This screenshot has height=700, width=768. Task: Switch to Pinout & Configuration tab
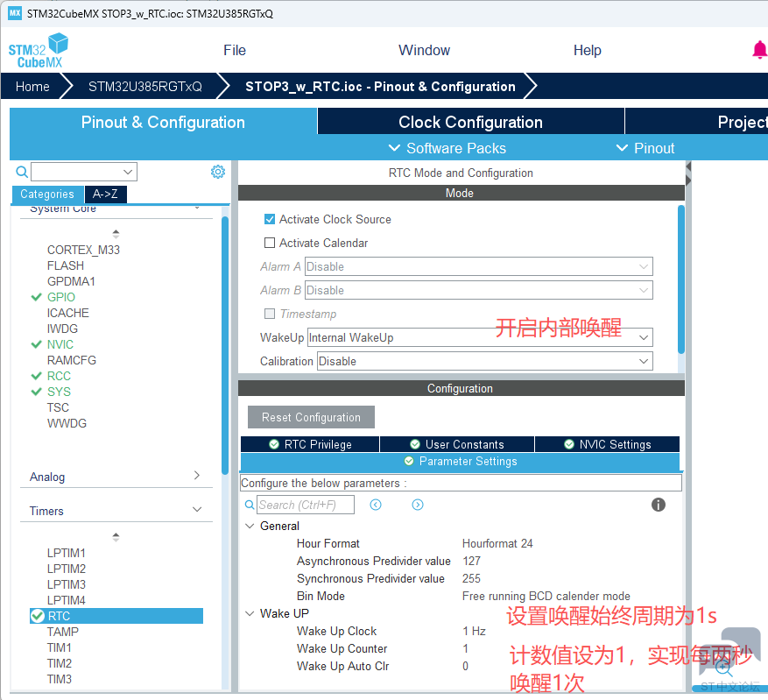pos(163,122)
